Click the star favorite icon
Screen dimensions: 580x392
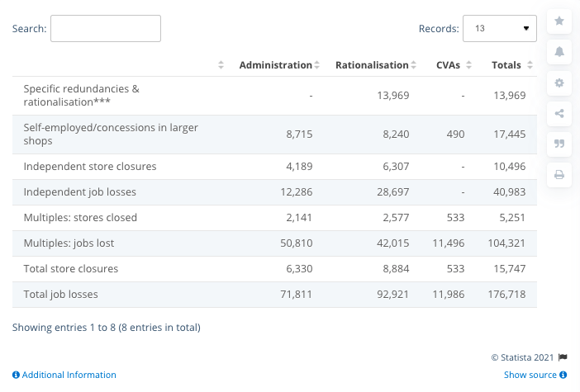tap(559, 21)
